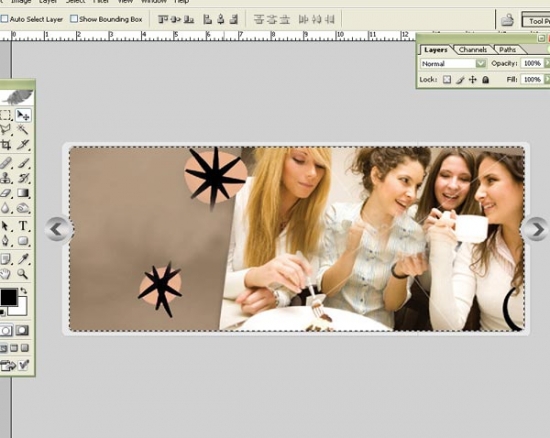Distribute top edges of layers
550x438 pixels.
(259, 19)
